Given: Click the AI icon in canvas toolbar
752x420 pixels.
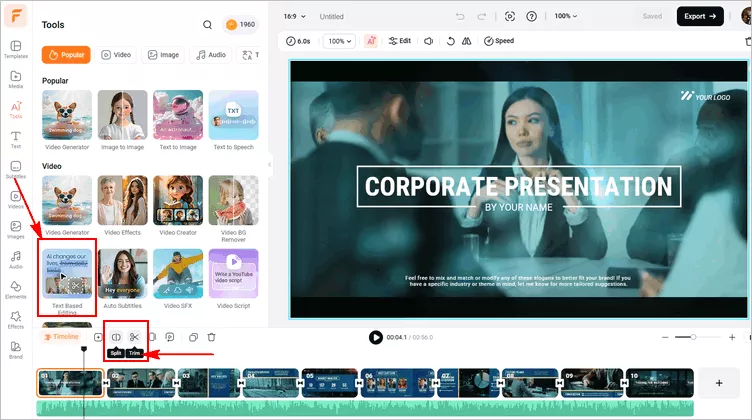Looking at the screenshot, I should 371,41.
